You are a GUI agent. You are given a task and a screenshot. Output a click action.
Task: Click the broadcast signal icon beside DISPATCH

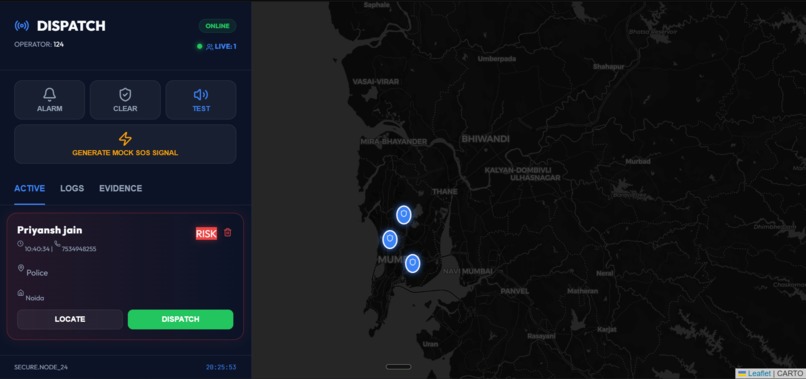pyautogui.click(x=22, y=26)
